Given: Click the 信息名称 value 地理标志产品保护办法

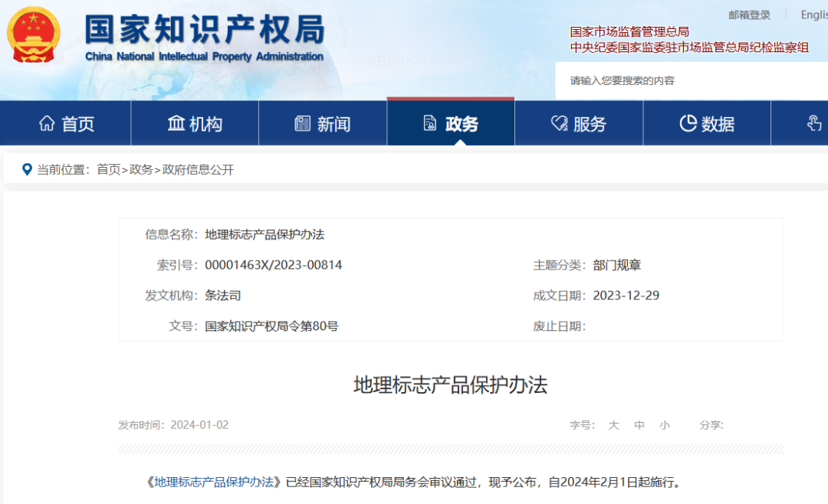Looking at the screenshot, I should (264, 234).
